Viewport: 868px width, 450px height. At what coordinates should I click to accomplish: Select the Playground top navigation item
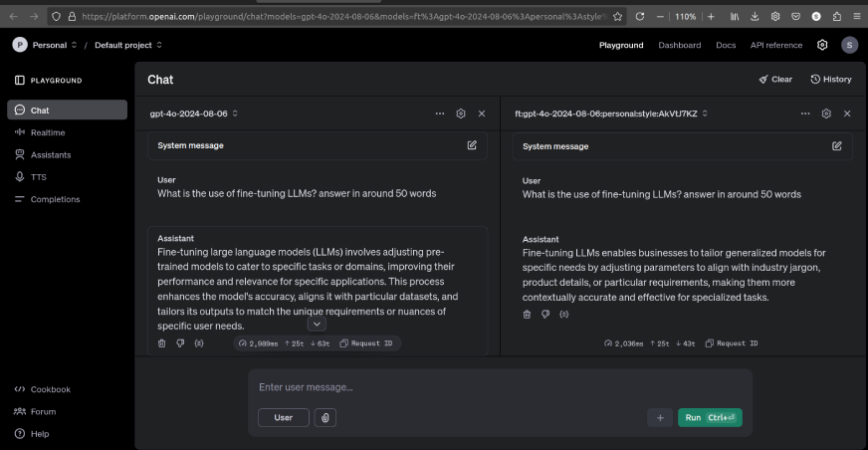pos(621,45)
